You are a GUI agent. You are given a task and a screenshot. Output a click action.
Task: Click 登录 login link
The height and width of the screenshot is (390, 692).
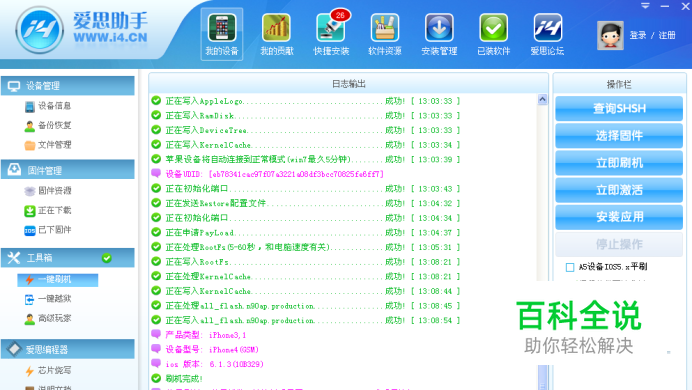pos(638,35)
